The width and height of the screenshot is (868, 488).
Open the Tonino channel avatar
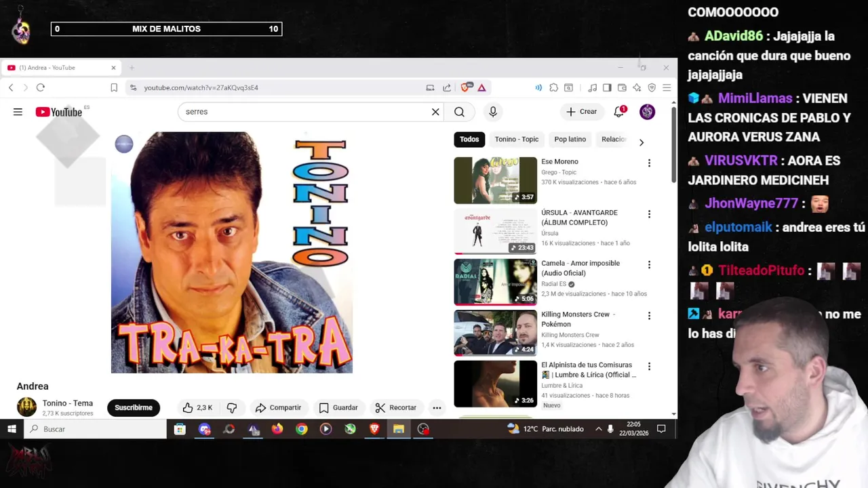[x=26, y=407]
